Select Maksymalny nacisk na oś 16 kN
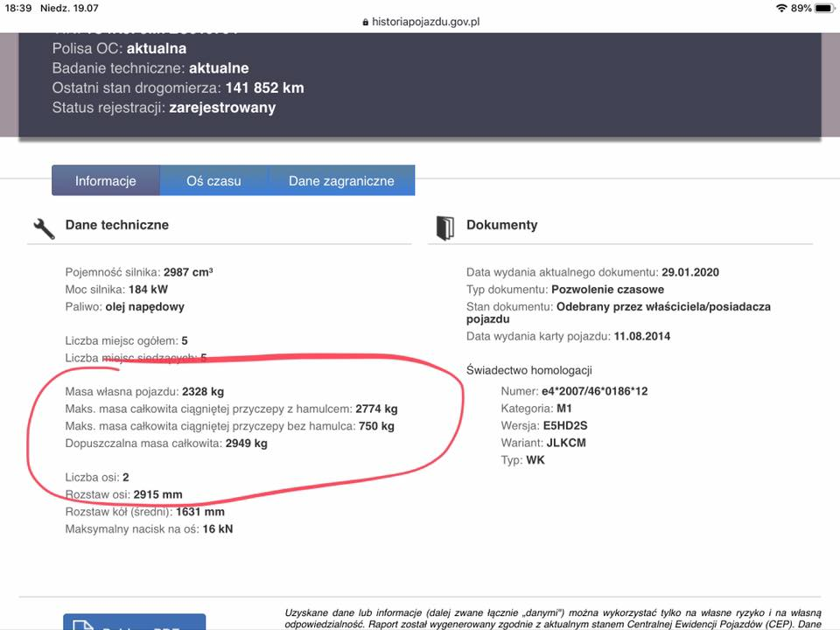Viewport: 840px width, 630px height. [149, 529]
